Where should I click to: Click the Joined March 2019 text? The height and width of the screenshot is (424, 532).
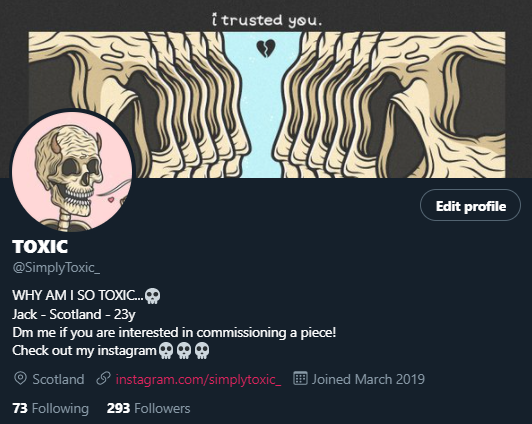[x=368, y=379]
